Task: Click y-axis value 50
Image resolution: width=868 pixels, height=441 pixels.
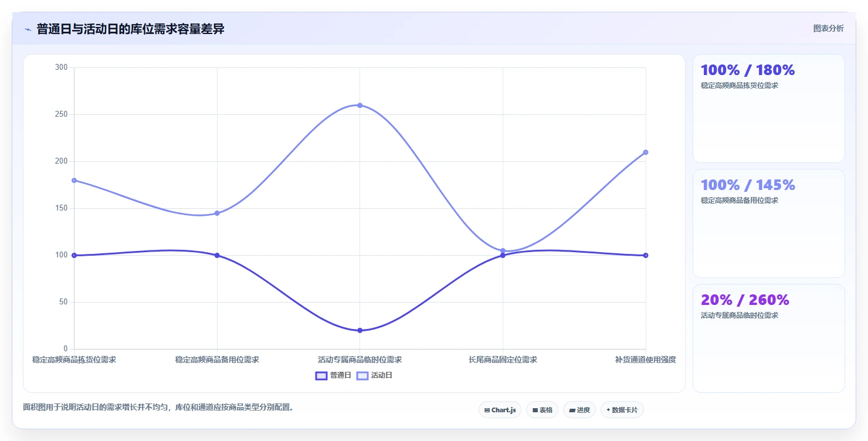Action: [x=63, y=302]
